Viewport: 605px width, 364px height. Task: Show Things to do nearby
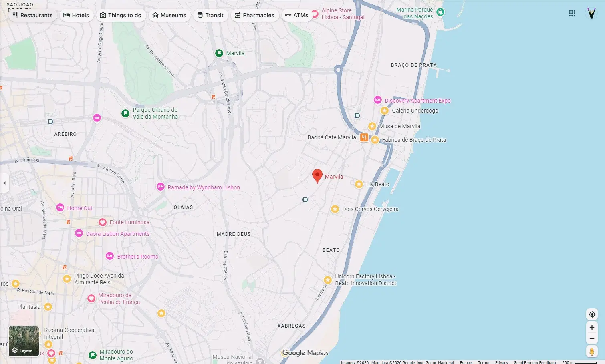[121, 15]
